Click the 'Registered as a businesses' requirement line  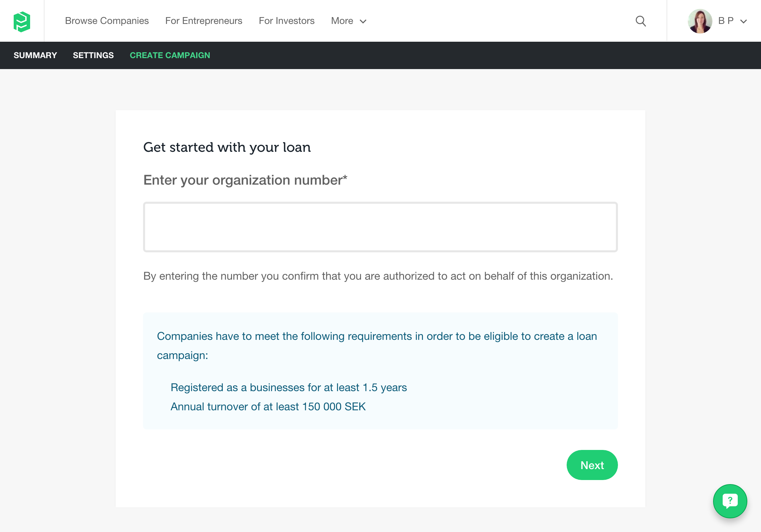point(288,387)
